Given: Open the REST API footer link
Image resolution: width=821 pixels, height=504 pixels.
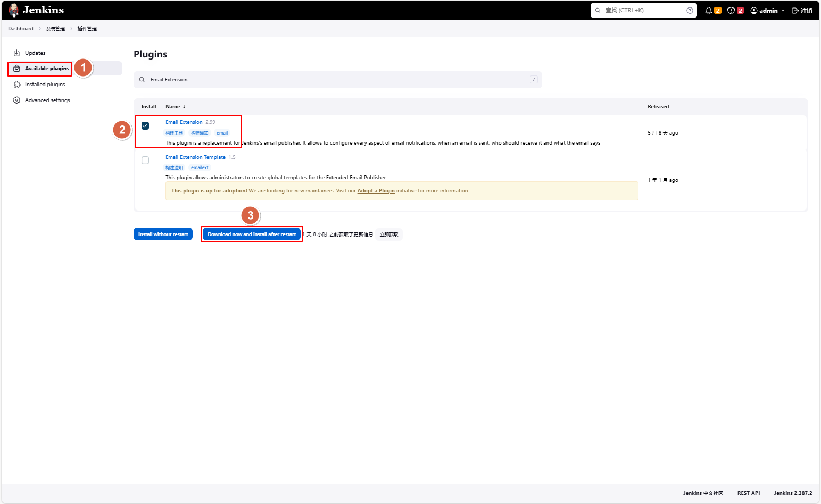Looking at the screenshot, I should [749, 493].
